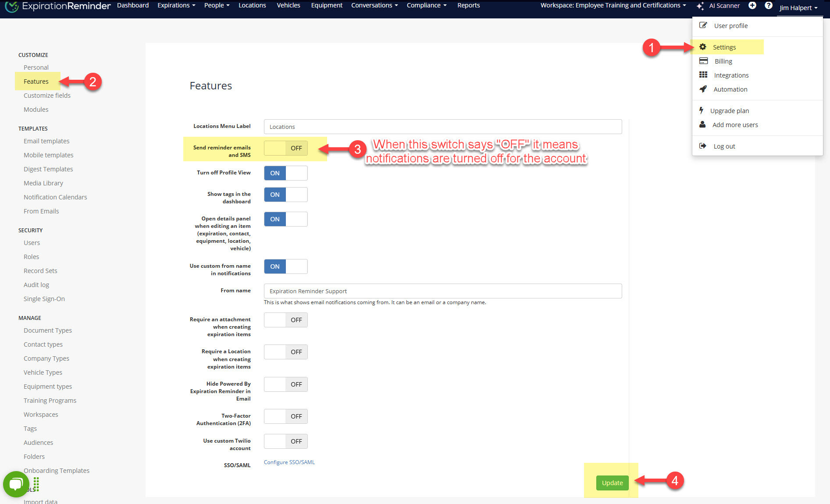Open Training Programs in the sidebar
Screen dimensions: 830x504
[x=50, y=401]
